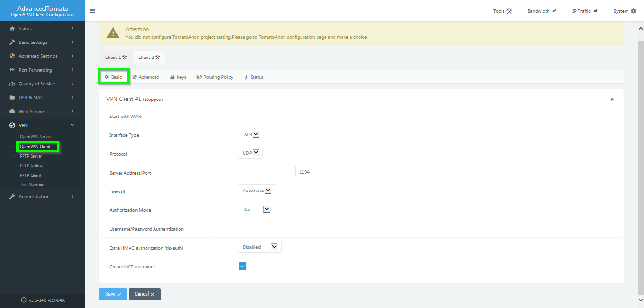This screenshot has height=308, width=644.
Task: Click the Tools text in top bar
Action: click(499, 11)
